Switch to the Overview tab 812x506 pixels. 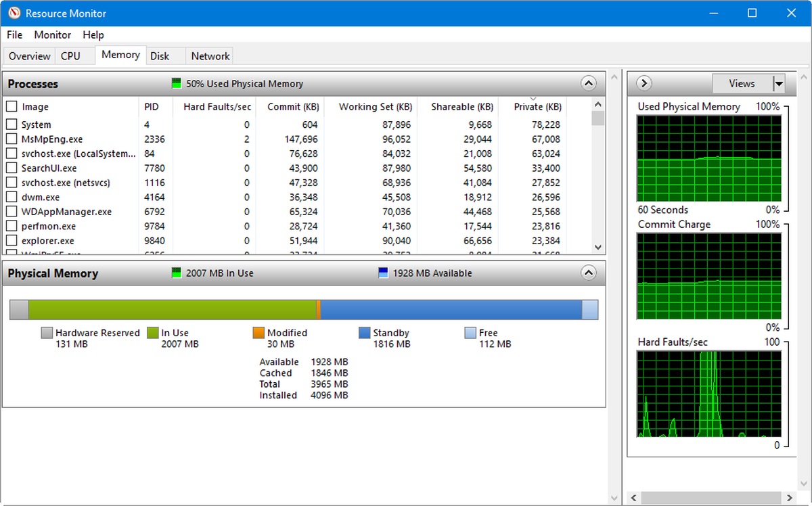(x=29, y=56)
